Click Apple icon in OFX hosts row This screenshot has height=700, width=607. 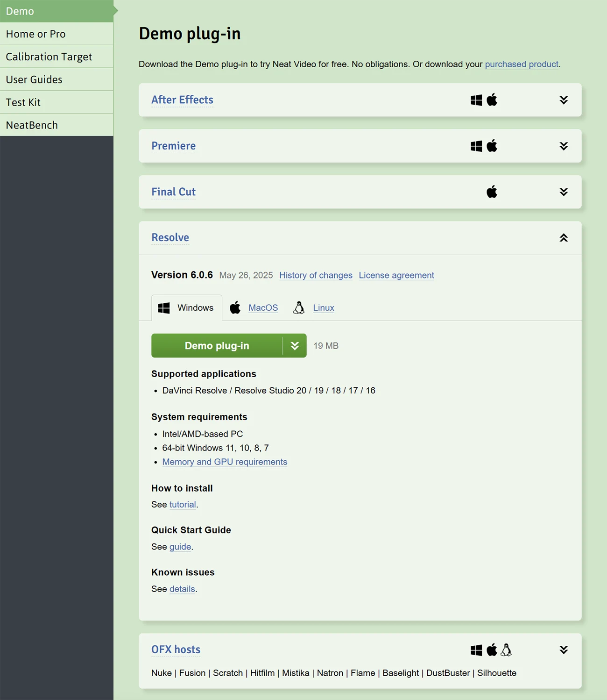pyautogui.click(x=492, y=650)
